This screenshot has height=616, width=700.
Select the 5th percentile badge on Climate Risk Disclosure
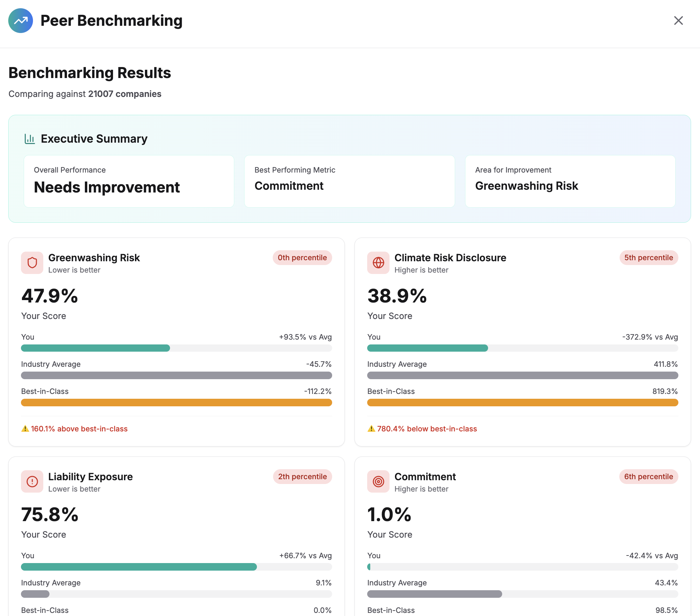pos(648,257)
